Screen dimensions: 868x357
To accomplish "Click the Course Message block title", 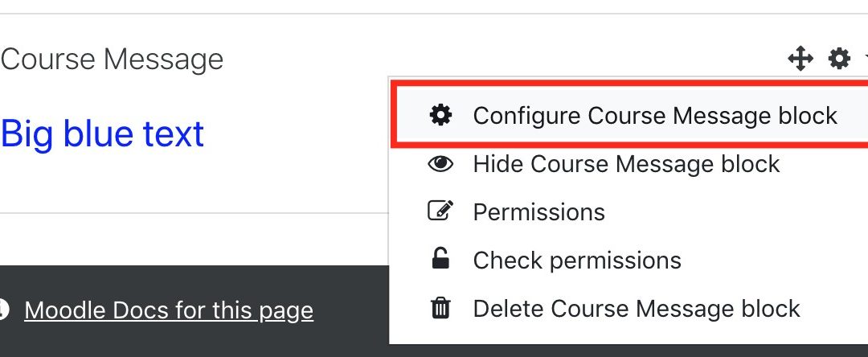I will 112,59.
